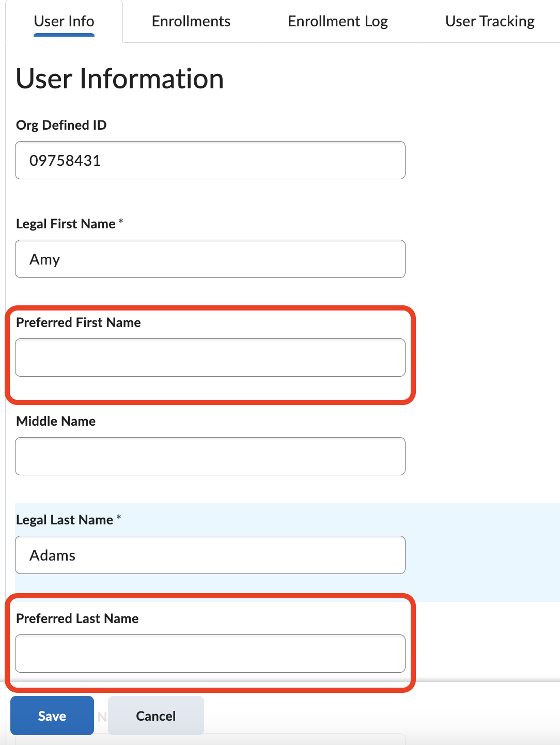This screenshot has height=745, width=560.
Task: Click the User Information page heading
Action: point(119,79)
